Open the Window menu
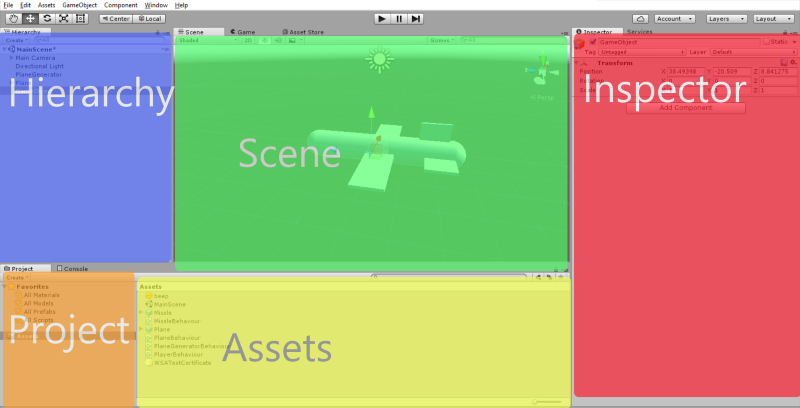The height and width of the screenshot is (408, 800). [156, 5]
